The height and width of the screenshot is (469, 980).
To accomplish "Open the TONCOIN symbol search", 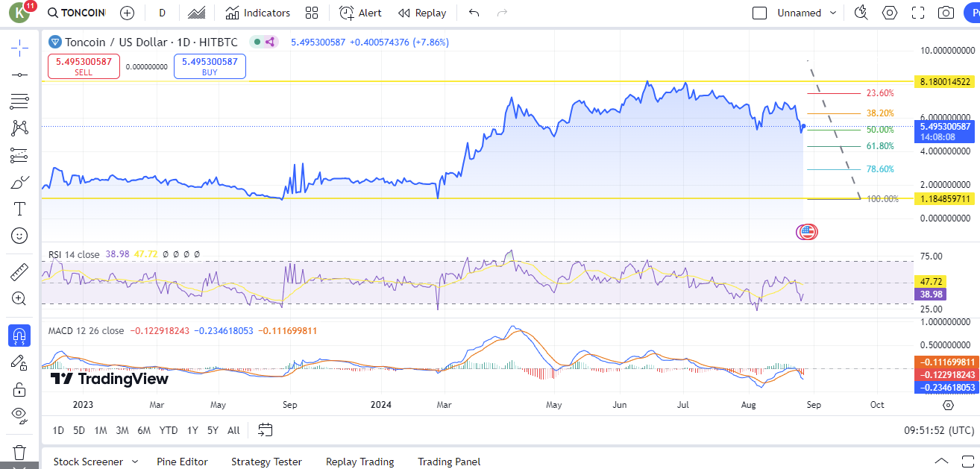I will (x=75, y=13).
